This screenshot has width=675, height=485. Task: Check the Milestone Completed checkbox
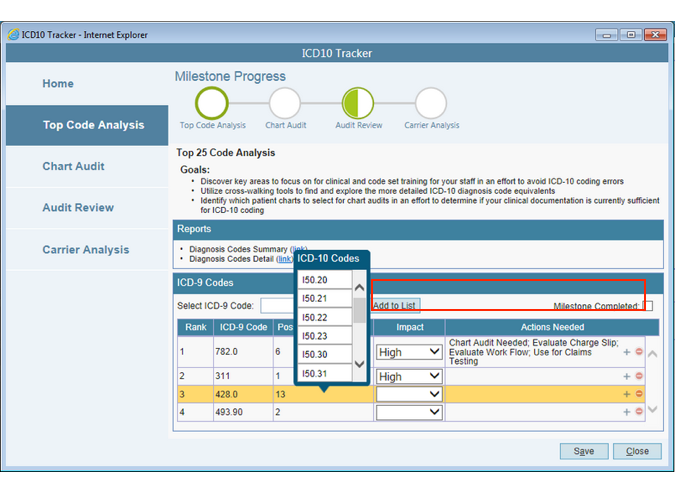click(648, 306)
